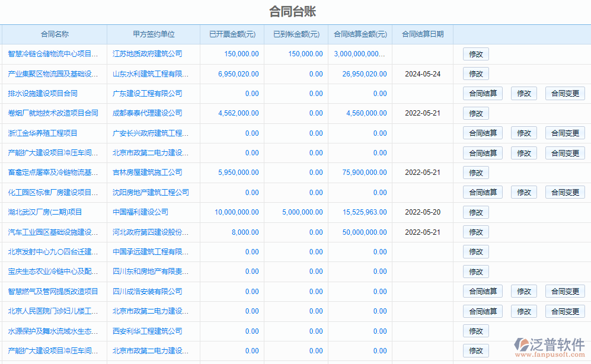Select 合同变更 for 智慧燃气及管网提质改造项目
The width and height of the screenshot is (591, 364).
(564, 292)
